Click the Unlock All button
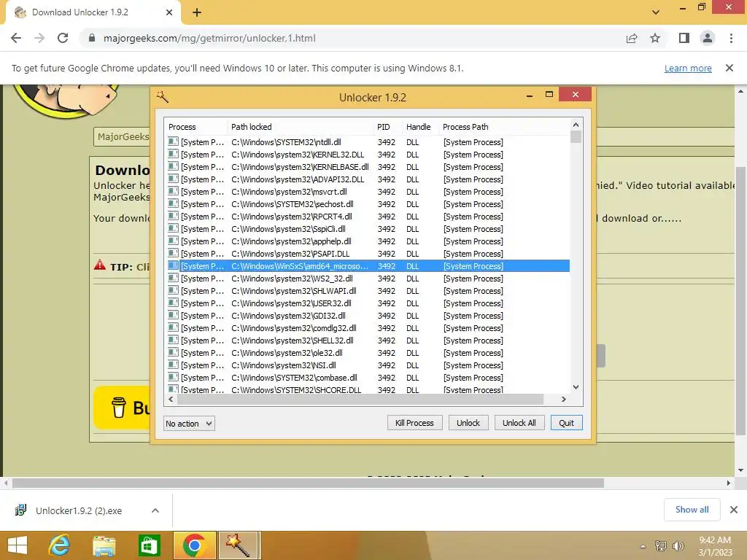 [519, 423]
